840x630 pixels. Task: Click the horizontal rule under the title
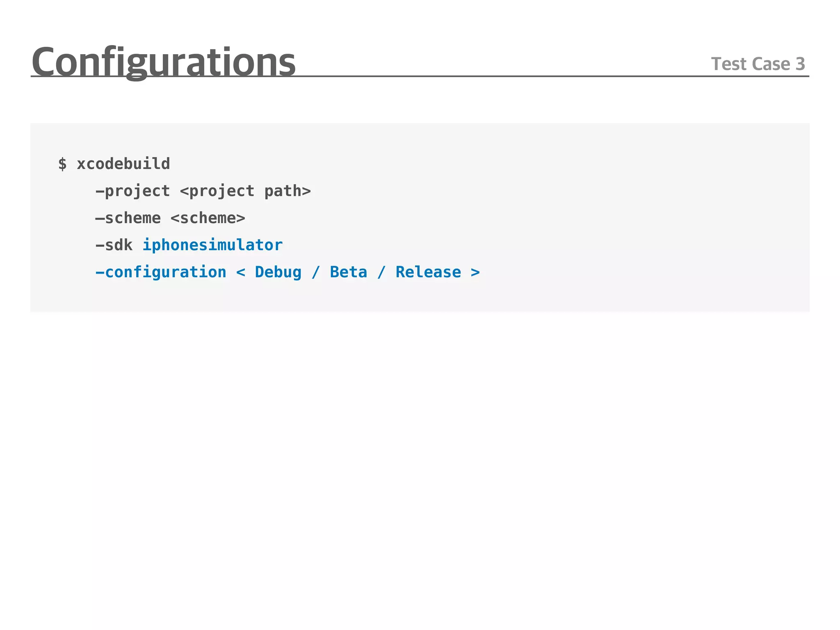492,76
